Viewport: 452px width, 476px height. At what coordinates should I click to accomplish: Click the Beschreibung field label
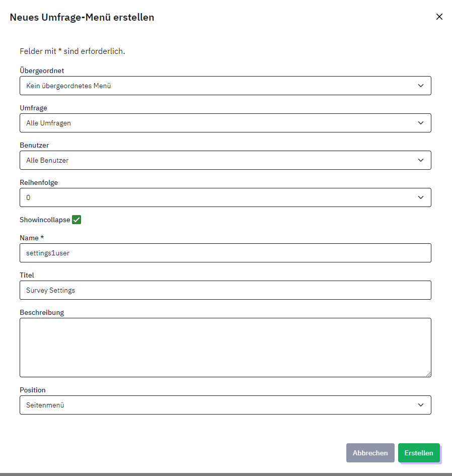[x=42, y=312]
